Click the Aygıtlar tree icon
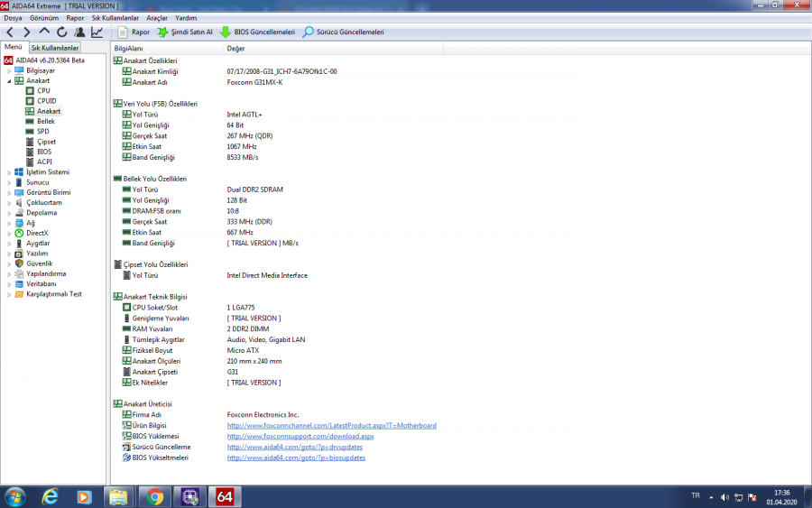This screenshot has height=508, width=812. pyautogui.click(x=19, y=244)
